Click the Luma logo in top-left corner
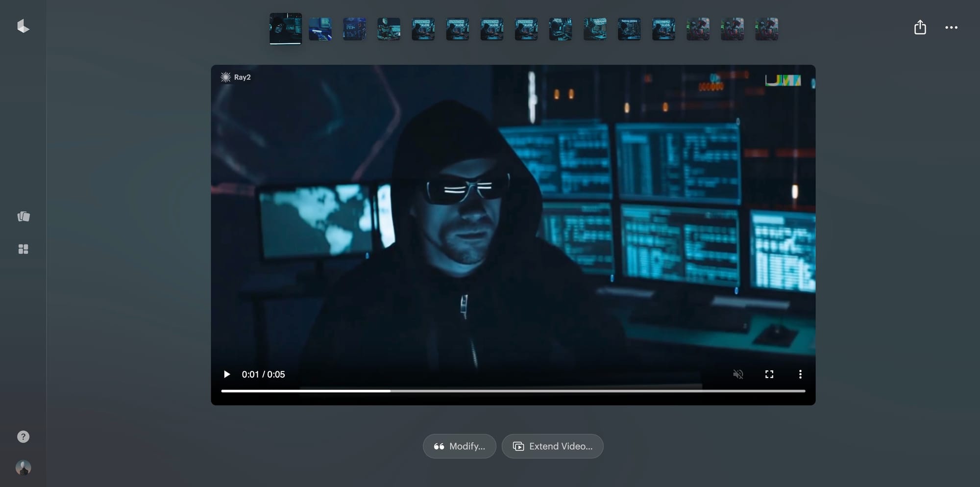Viewport: 980px width, 487px height. [23, 26]
